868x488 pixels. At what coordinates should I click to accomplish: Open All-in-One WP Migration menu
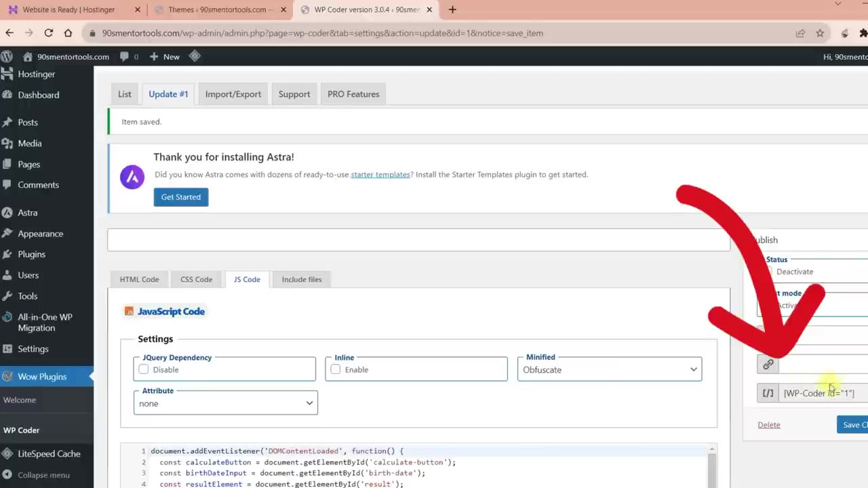pyautogui.click(x=45, y=322)
